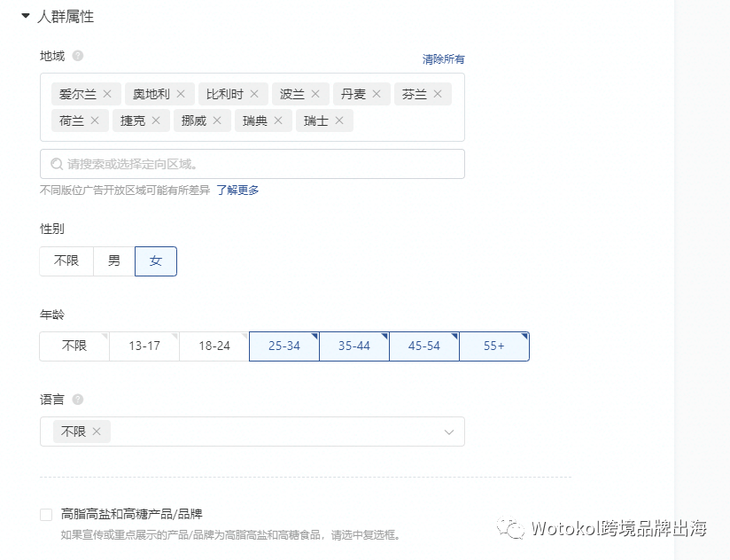Remove the 奥地利 region tag
Viewport: 730px width, 560px height.
tap(181, 94)
